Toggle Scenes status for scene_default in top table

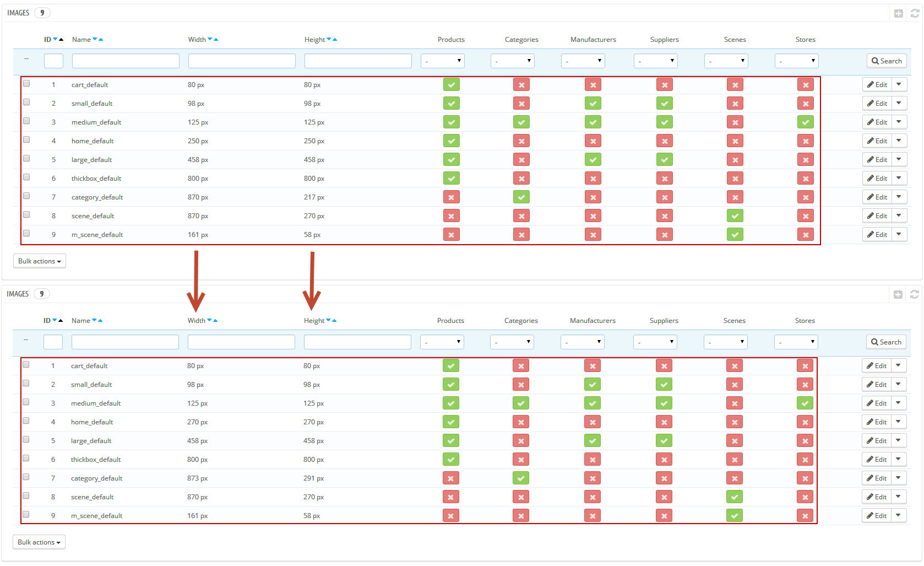(x=735, y=216)
